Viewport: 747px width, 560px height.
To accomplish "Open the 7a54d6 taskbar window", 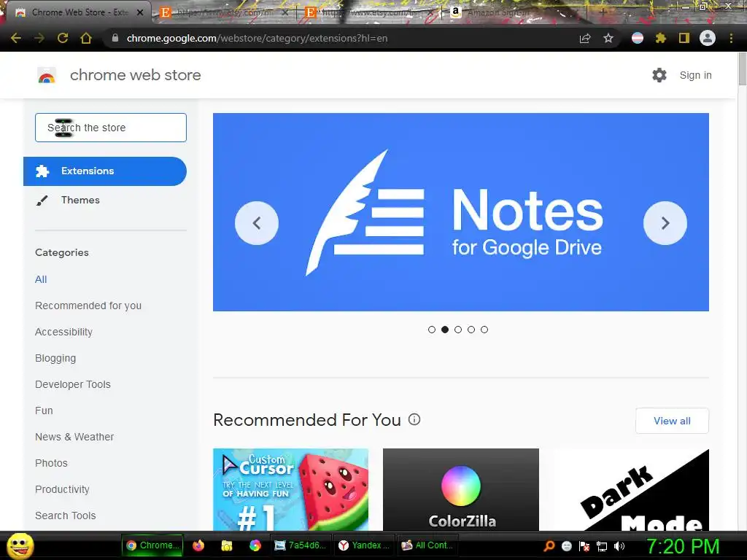I will [301, 545].
